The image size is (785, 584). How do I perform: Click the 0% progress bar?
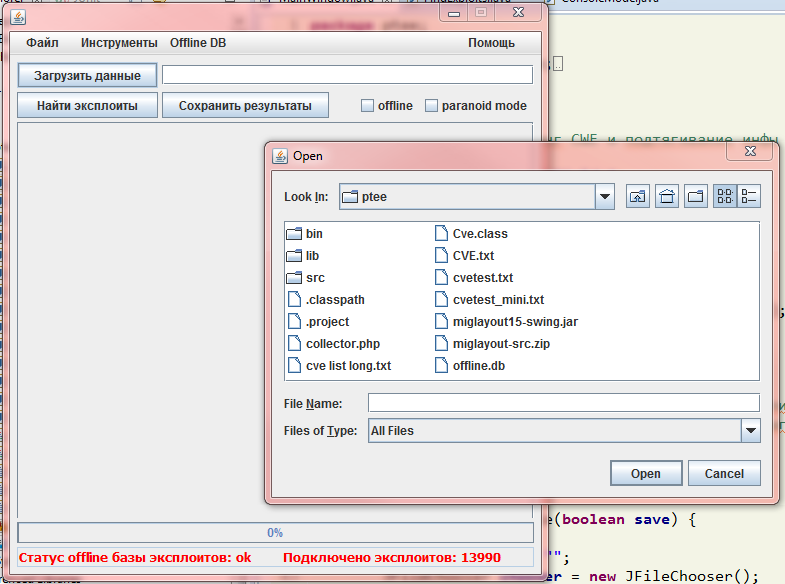click(275, 532)
